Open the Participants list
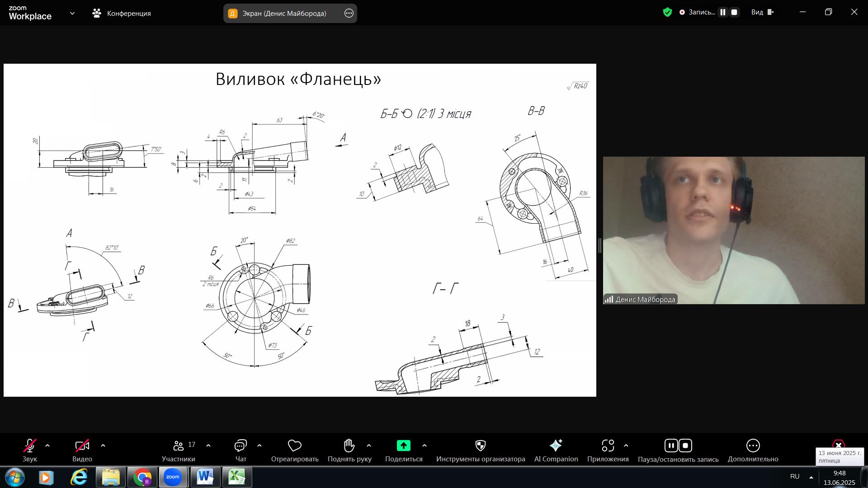 pyautogui.click(x=179, y=446)
